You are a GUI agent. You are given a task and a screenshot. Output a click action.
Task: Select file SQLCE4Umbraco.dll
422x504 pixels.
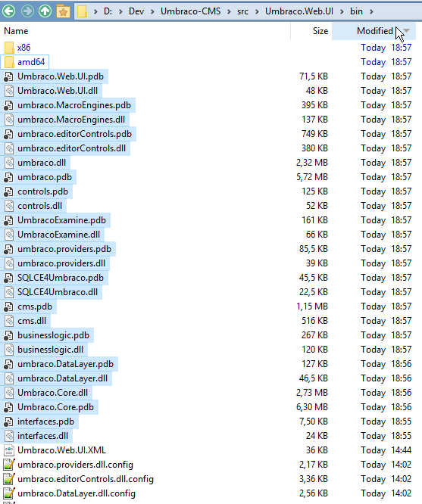coord(58,292)
